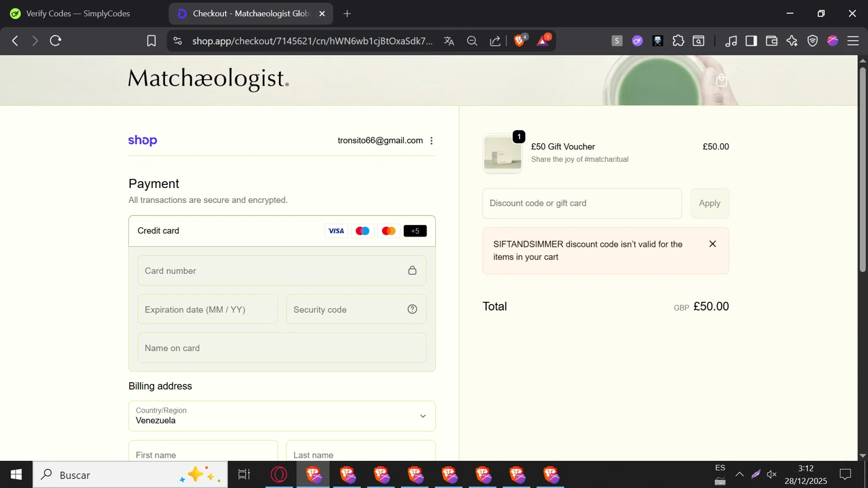The height and width of the screenshot is (488, 868).
Task: Click the £50.00 total amount
Action: 711,306
